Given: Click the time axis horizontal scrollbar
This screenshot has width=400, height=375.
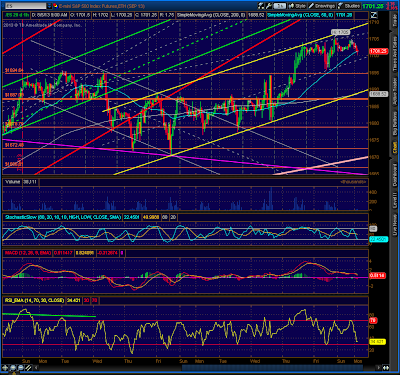Looking at the screenshot, I should (272, 368).
